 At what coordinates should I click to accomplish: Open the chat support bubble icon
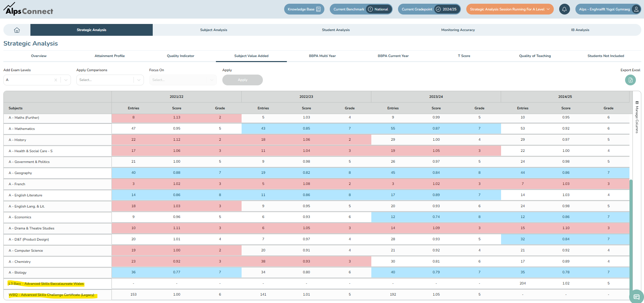(x=636, y=297)
